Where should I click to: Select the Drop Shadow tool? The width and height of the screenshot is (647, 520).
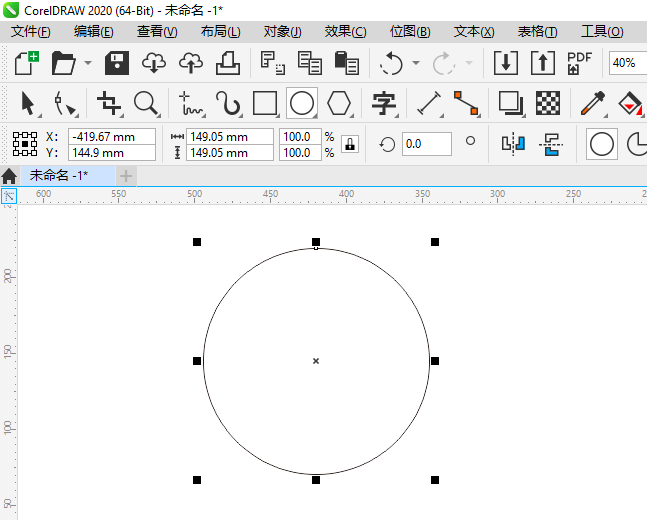[x=511, y=103]
